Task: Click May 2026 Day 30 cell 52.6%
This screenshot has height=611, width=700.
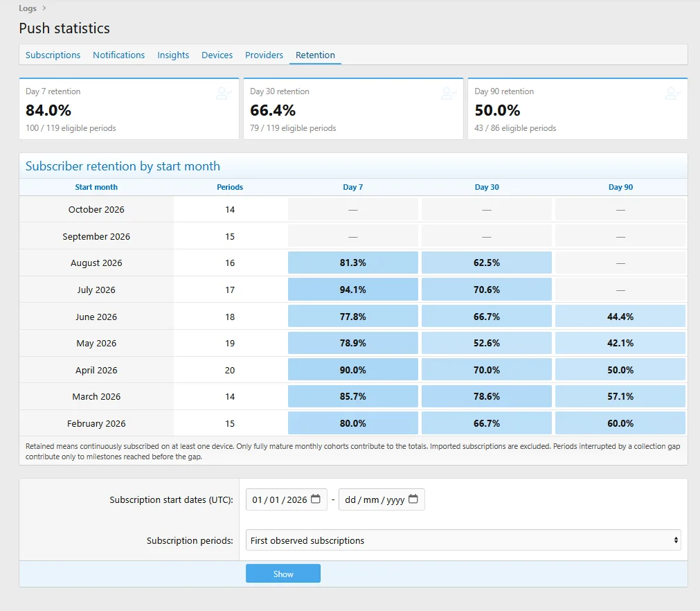Action: 487,343
